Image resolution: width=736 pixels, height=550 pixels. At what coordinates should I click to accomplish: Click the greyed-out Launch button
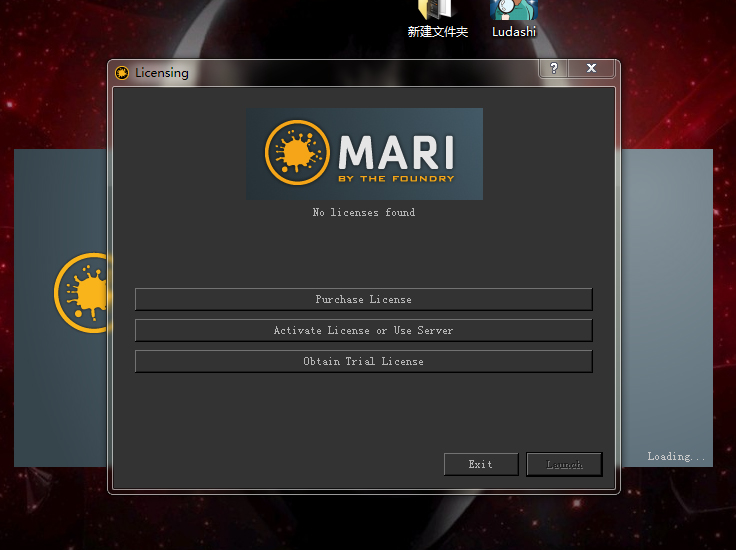coord(564,464)
